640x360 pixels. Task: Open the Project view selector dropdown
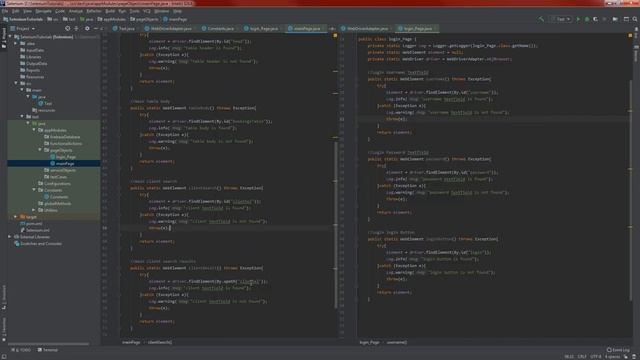pos(23,29)
